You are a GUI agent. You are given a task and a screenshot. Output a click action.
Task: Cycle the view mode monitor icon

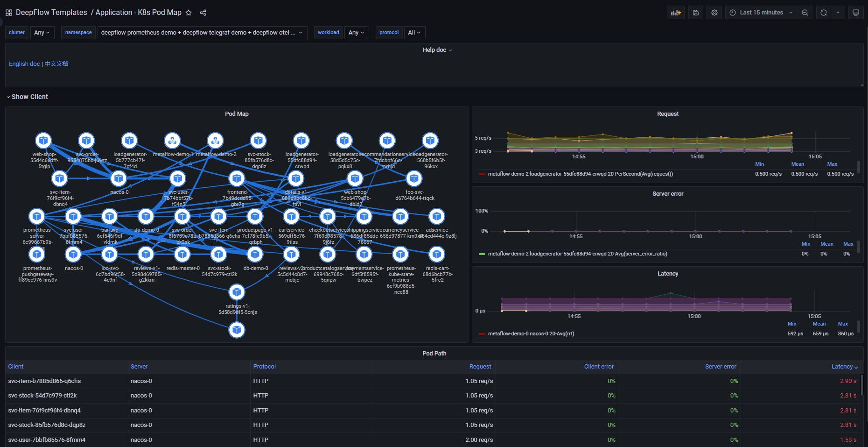point(856,13)
